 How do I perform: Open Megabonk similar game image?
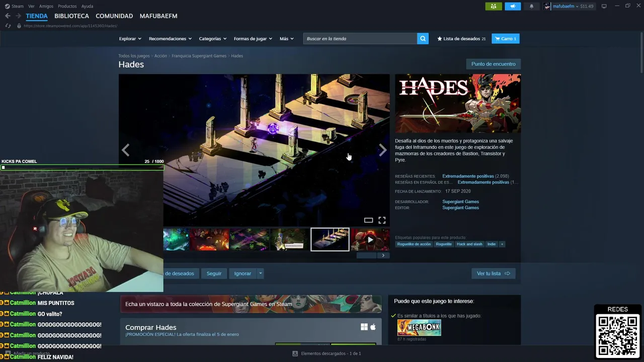419,328
